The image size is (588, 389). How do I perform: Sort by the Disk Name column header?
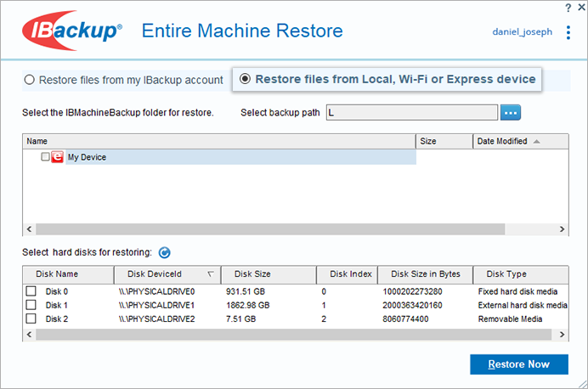tap(68, 274)
